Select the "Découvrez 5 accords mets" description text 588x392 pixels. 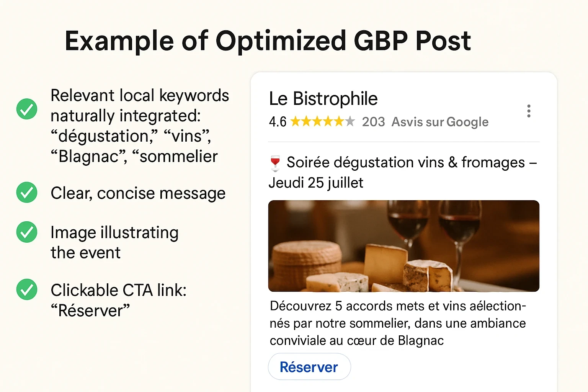397,323
